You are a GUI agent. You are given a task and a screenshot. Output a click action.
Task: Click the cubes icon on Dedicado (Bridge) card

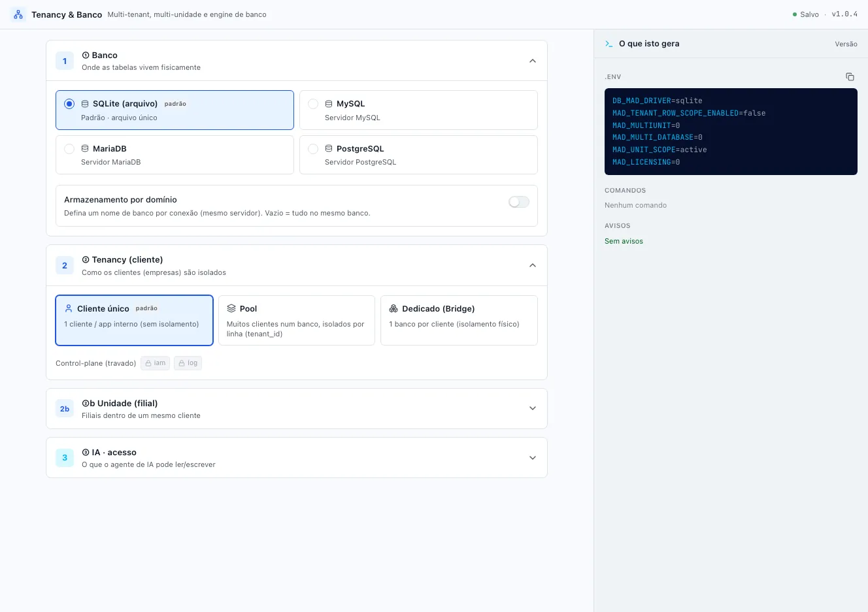pos(393,308)
